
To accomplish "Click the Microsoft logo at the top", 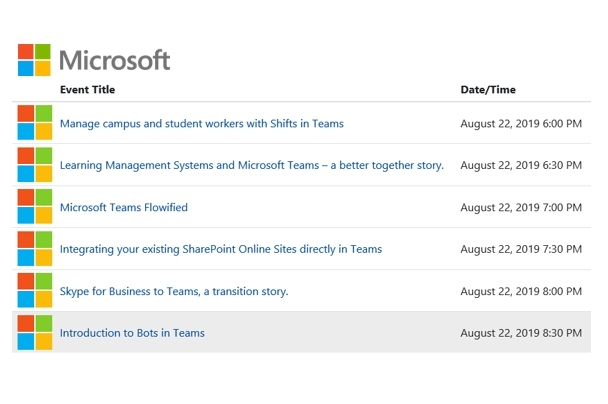I will (x=34, y=60).
